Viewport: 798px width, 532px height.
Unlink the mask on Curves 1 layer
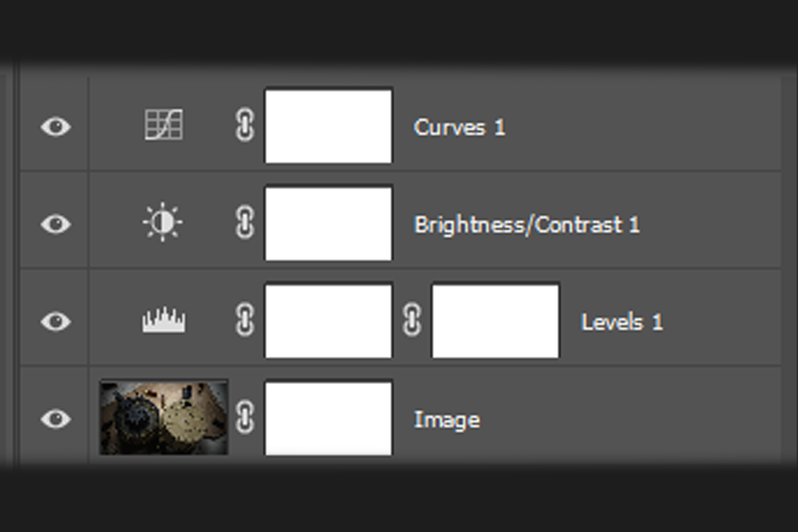pos(245,126)
